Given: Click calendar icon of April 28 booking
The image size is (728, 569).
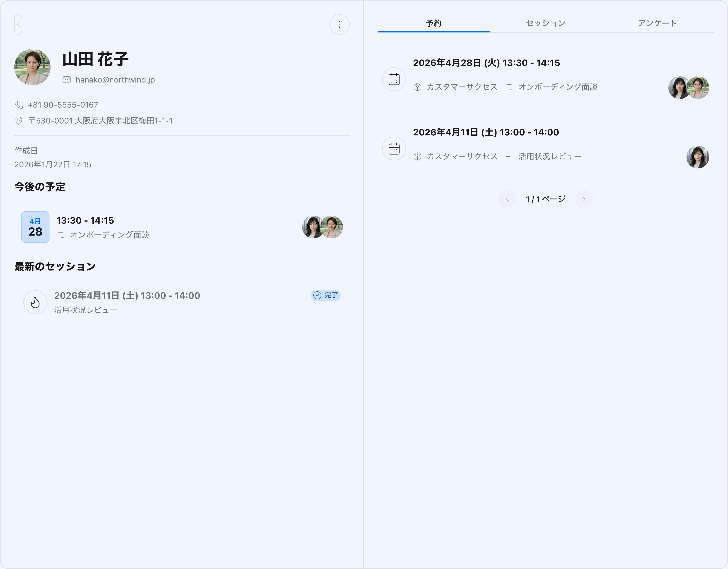Looking at the screenshot, I should pos(394,79).
